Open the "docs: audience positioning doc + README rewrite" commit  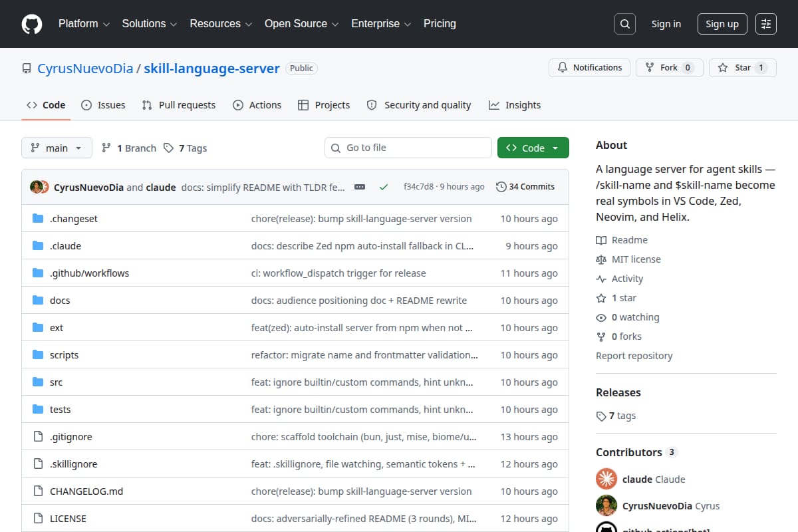[x=359, y=301]
